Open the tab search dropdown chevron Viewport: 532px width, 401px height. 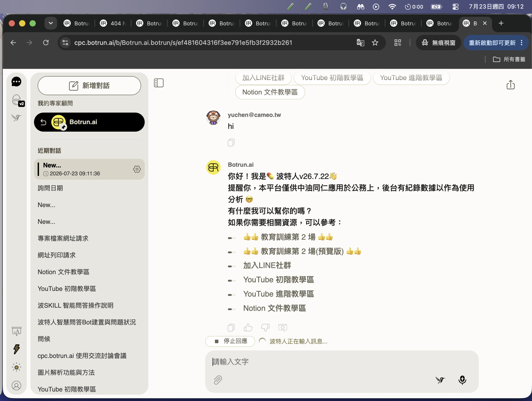51,23
